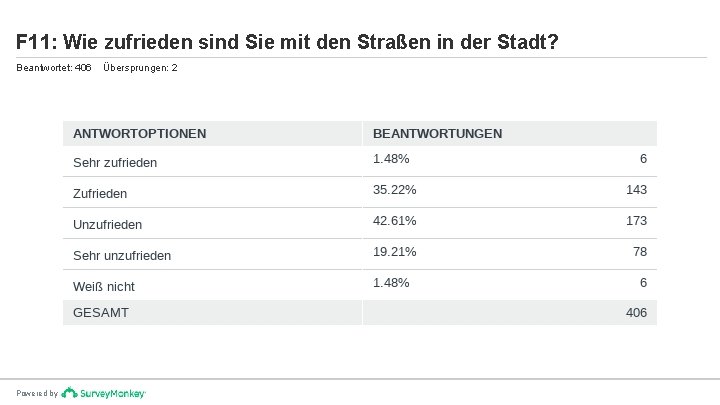
Task: Click the ANTWORTOPTIONEN column header
Action: [139, 134]
